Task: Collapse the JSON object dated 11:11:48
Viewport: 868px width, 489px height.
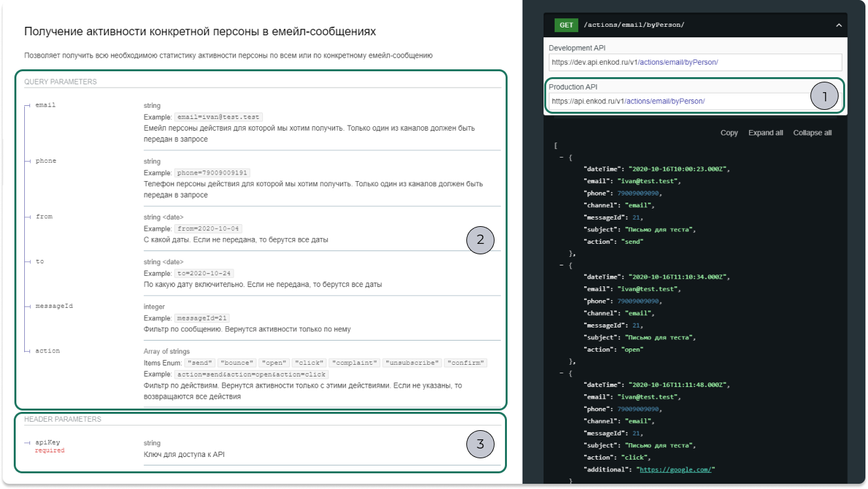Action: (x=563, y=373)
